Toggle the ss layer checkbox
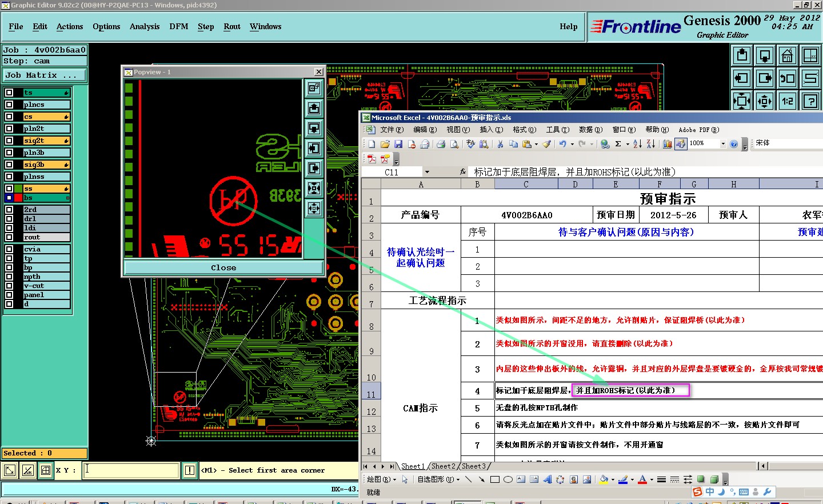Image resolution: width=823 pixels, height=504 pixels. pyautogui.click(x=9, y=189)
